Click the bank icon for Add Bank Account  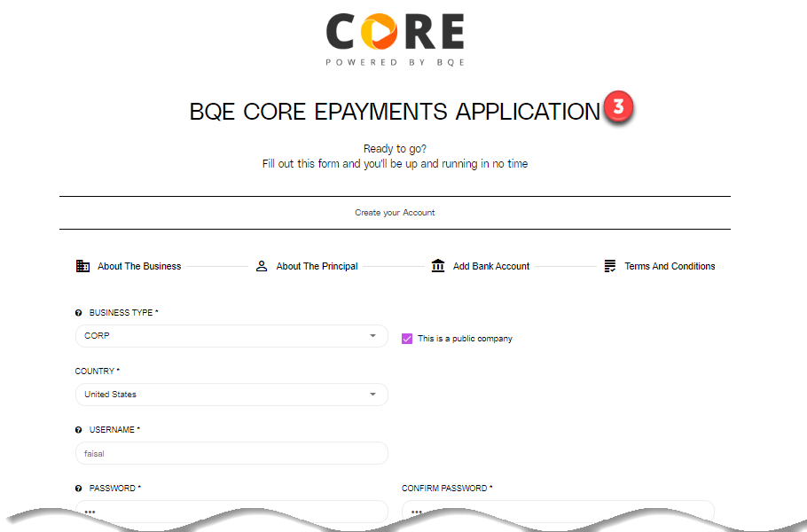click(438, 265)
